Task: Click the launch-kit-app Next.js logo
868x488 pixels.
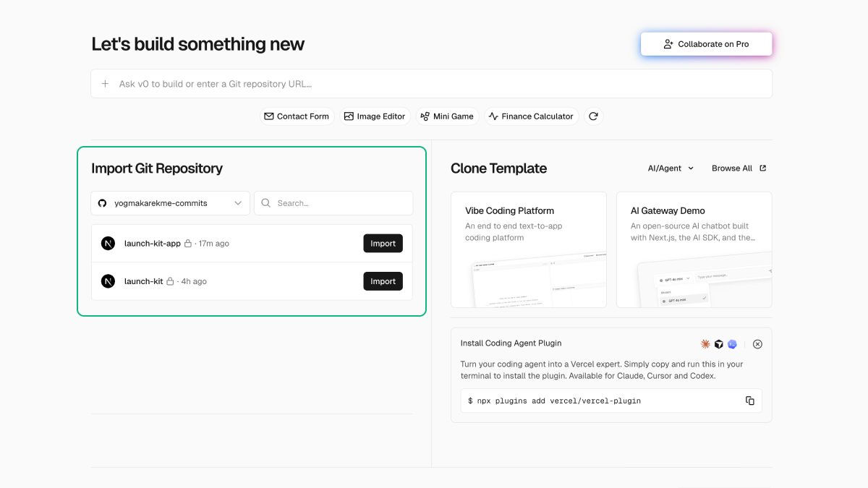Action: [x=108, y=244]
